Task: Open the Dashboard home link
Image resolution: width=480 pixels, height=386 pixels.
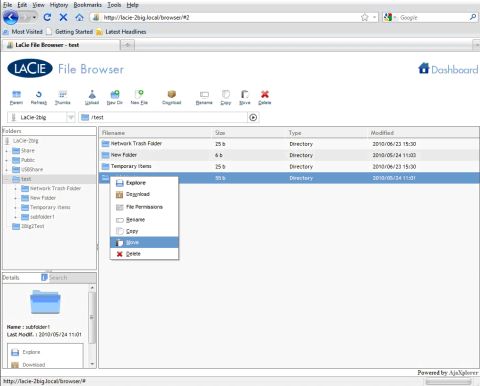Action: tap(448, 69)
